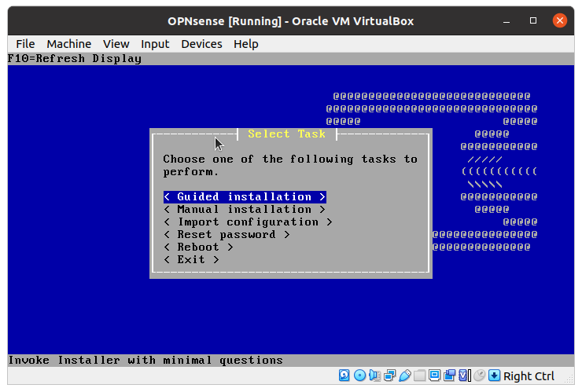Viewport: 582px width, 392px height.
Task: Select the Guided installation option
Action: pyautogui.click(x=245, y=196)
